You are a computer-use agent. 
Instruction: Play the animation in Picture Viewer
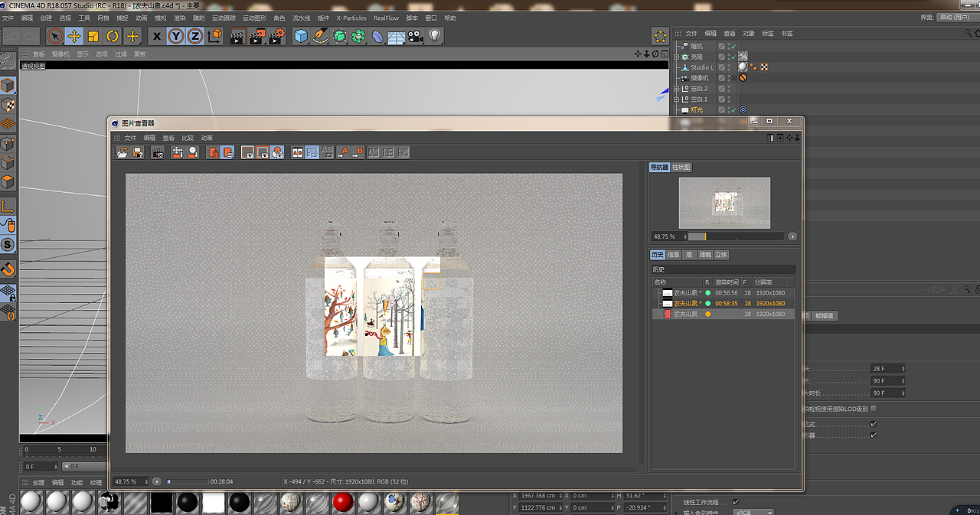[156, 481]
